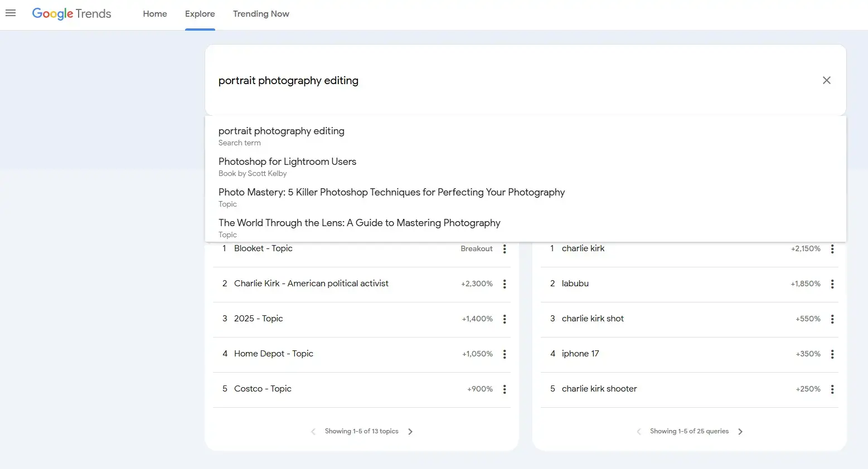Screen dimensions: 868x469
Task: Click the Google Trends logo
Action: (x=71, y=13)
